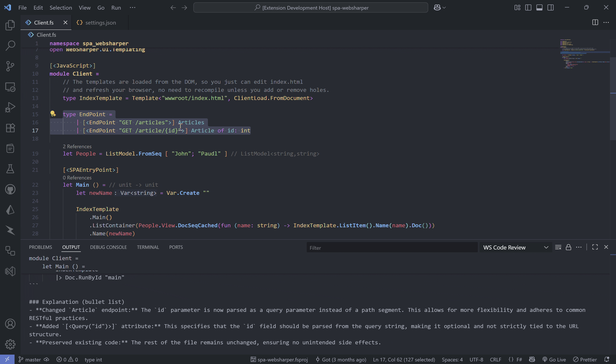Go forward with the right arrow

(x=184, y=8)
